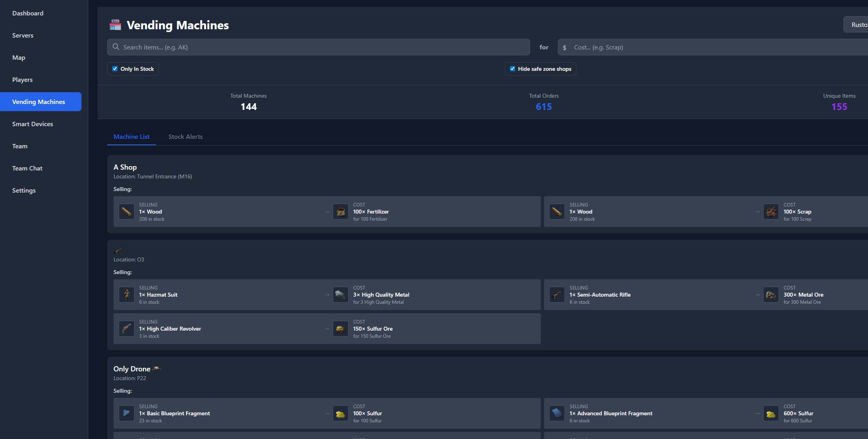This screenshot has width=868, height=439.
Task: Click the 23 in stock text
Action: tap(150, 421)
